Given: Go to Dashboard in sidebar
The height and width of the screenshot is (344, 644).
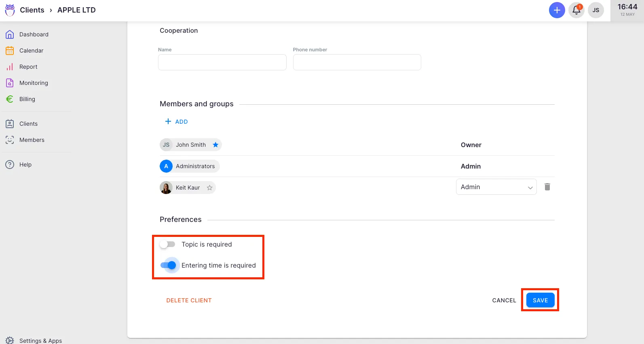Looking at the screenshot, I should coord(34,34).
